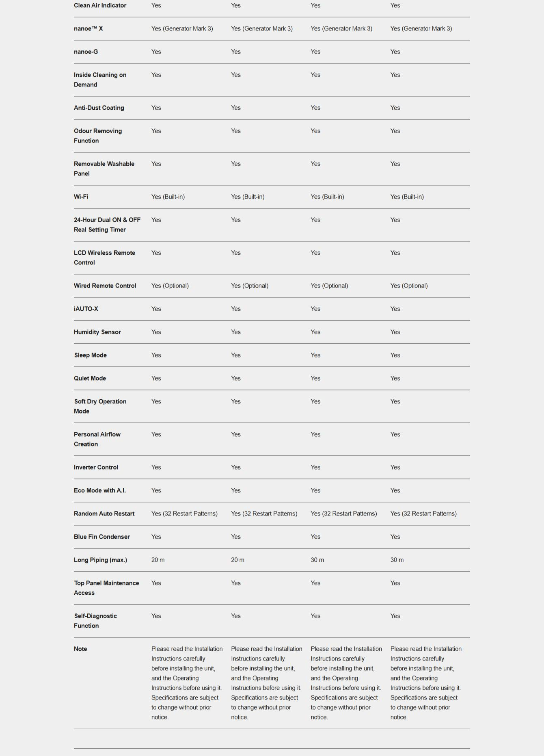This screenshot has width=544, height=756.
Task: Click the Humidity Sensor row label
Action: click(x=97, y=332)
